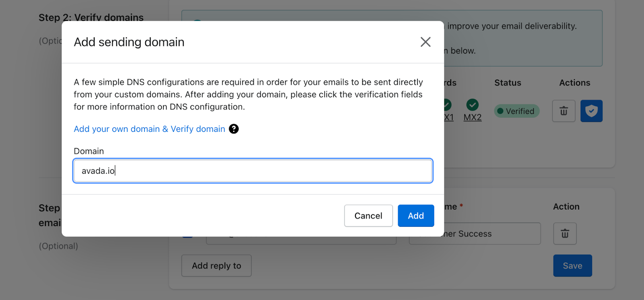This screenshot has height=300, width=644.
Task: Click the green checkmark above MX2
Action: tap(472, 105)
